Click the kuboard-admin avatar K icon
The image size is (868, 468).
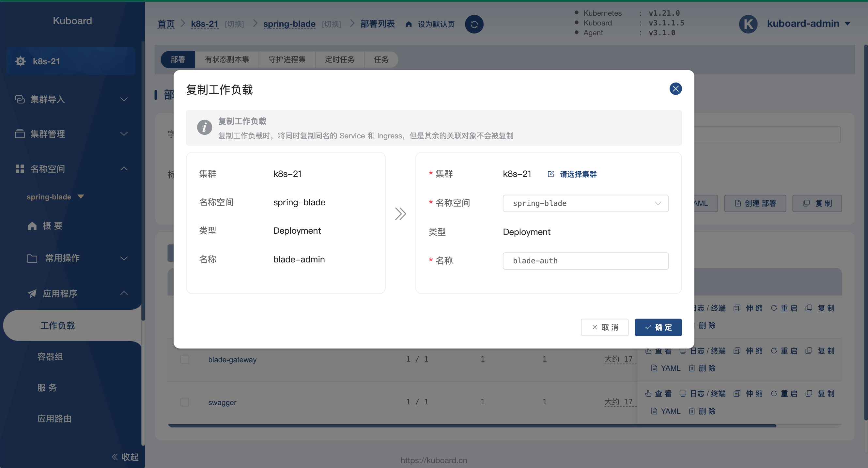[x=748, y=24]
